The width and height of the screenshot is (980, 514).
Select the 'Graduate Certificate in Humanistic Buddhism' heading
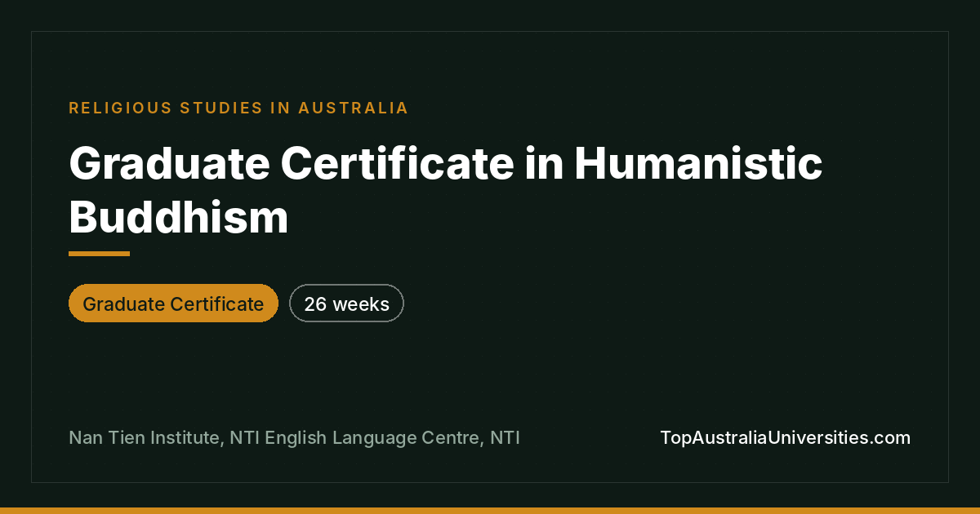pos(445,190)
